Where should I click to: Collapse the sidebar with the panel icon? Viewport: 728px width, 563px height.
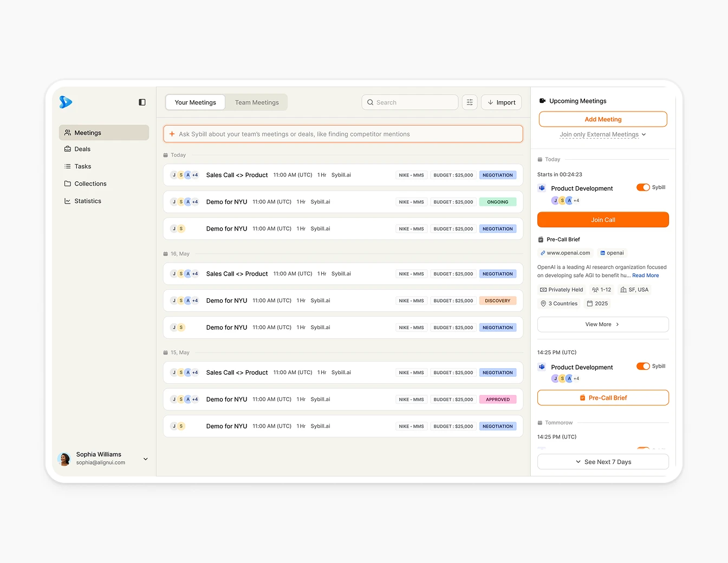(142, 102)
